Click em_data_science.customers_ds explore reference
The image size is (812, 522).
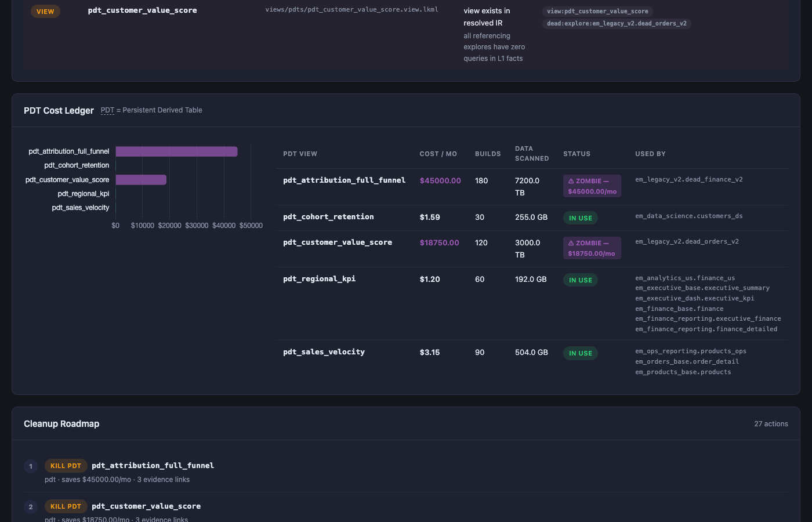688,216
